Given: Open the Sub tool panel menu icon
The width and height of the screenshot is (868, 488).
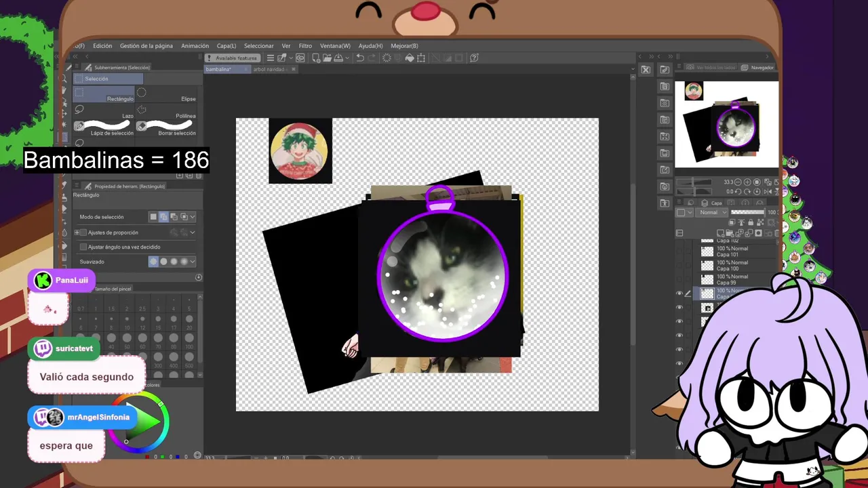Looking at the screenshot, I should (76, 67).
